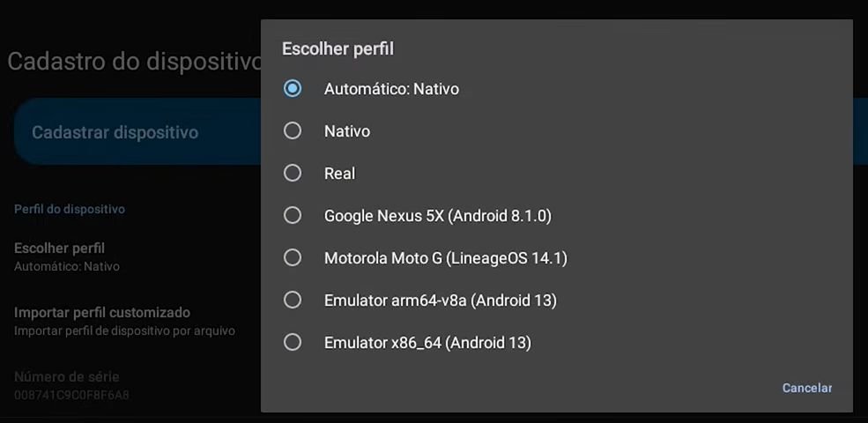This screenshot has height=423, width=868.
Task: Click Cancelar to dismiss the dialog
Action: coord(807,388)
